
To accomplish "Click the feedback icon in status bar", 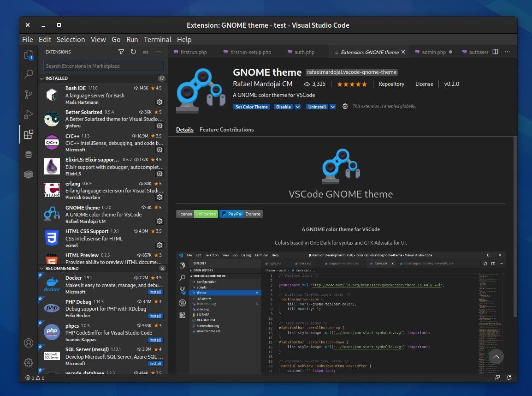I will click(x=497, y=378).
